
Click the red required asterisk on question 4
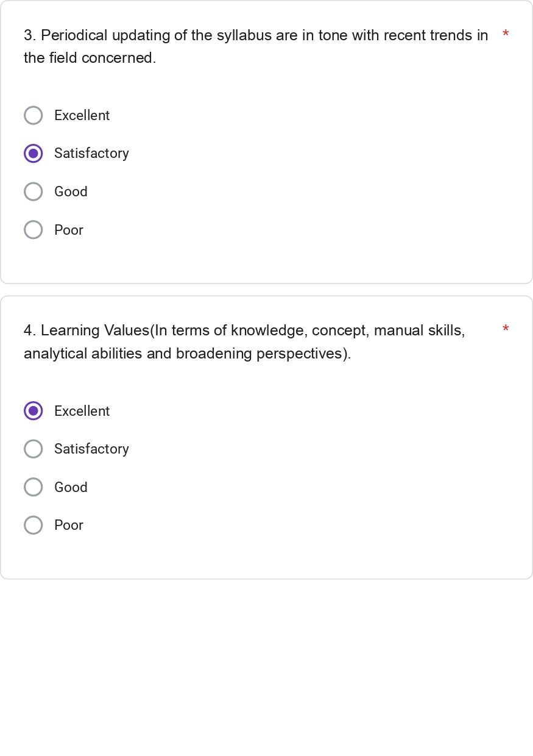pyautogui.click(x=506, y=330)
